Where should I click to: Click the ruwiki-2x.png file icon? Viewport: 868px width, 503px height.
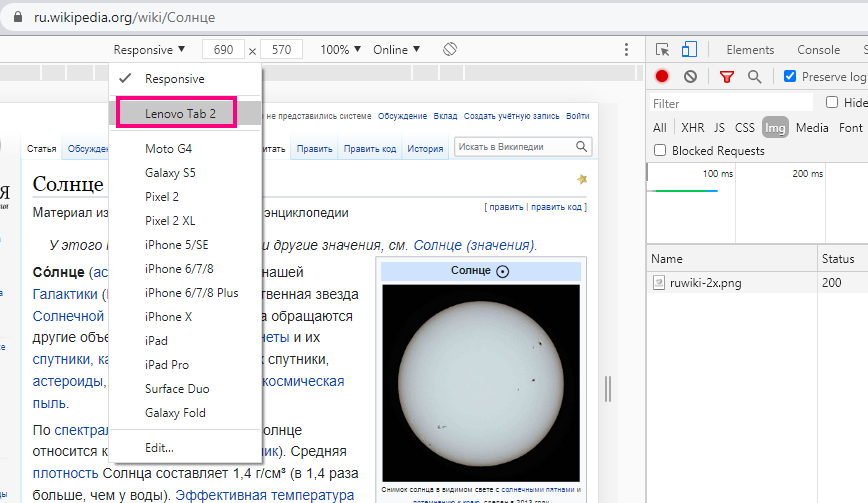658,283
